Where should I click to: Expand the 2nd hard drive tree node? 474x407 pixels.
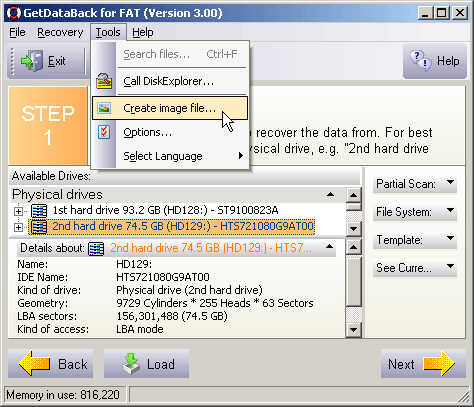click(x=19, y=227)
